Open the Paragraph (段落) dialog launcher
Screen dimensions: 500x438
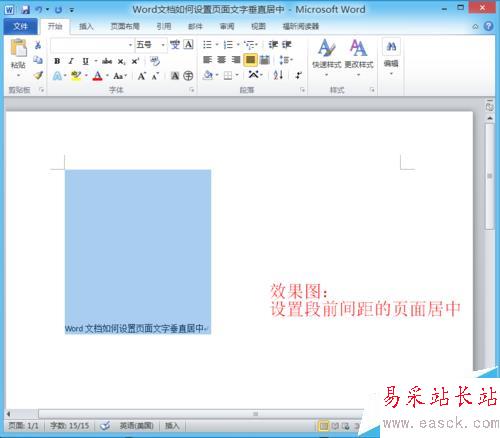coord(302,90)
